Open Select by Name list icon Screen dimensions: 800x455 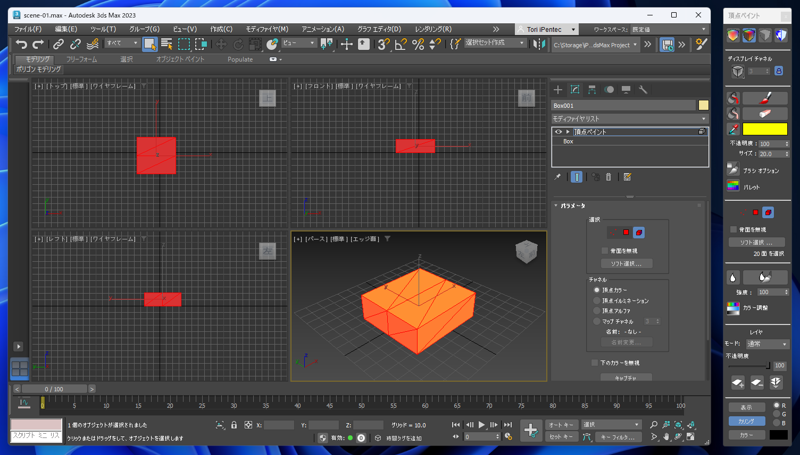point(167,44)
